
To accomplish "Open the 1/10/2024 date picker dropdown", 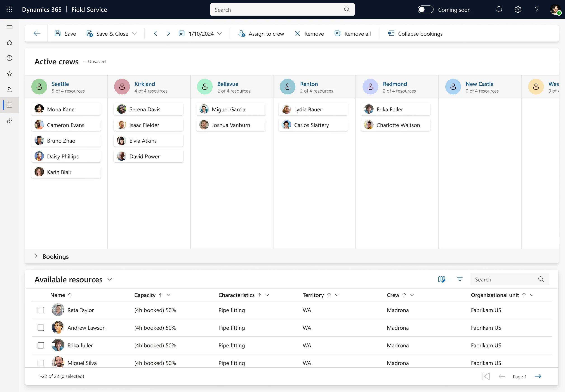I will pos(219,34).
